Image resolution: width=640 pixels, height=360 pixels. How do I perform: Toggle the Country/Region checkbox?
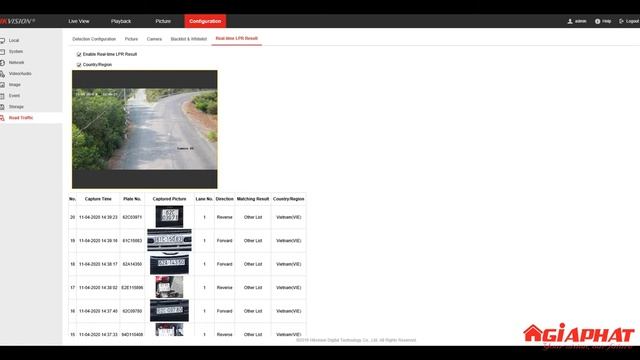pos(79,64)
